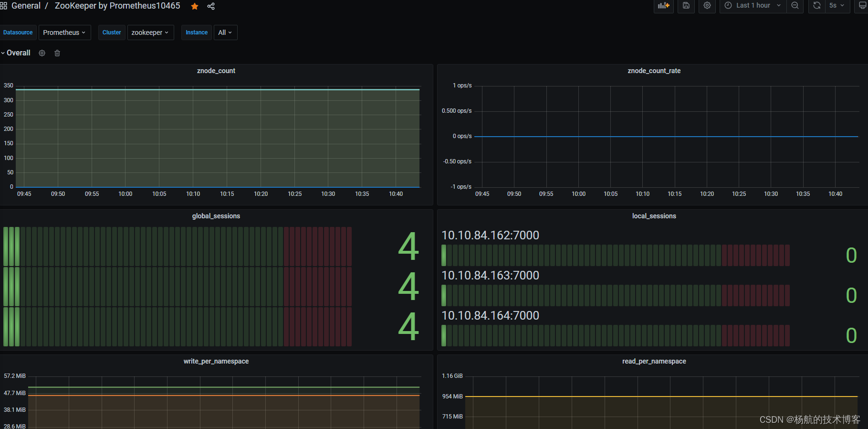This screenshot has width=868, height=429.
Task: Cycle view mode with monitor icon
Action: tap(863, 6)
